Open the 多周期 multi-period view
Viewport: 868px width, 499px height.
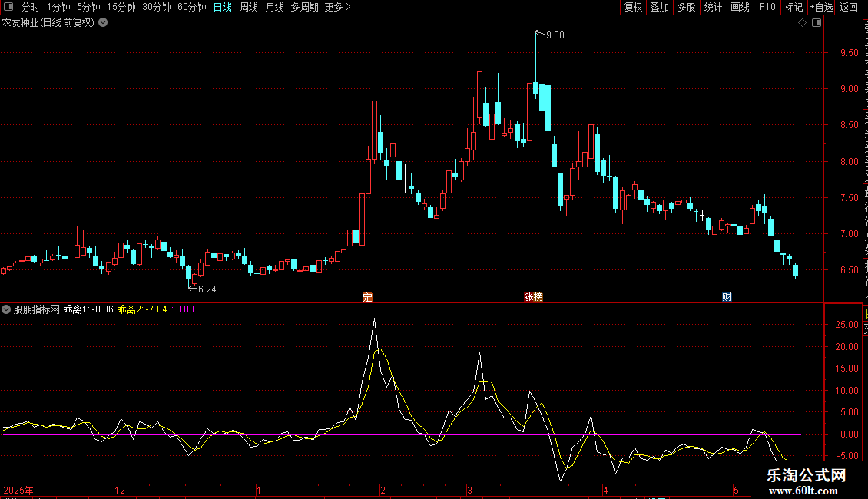click(x=304, y=7)
